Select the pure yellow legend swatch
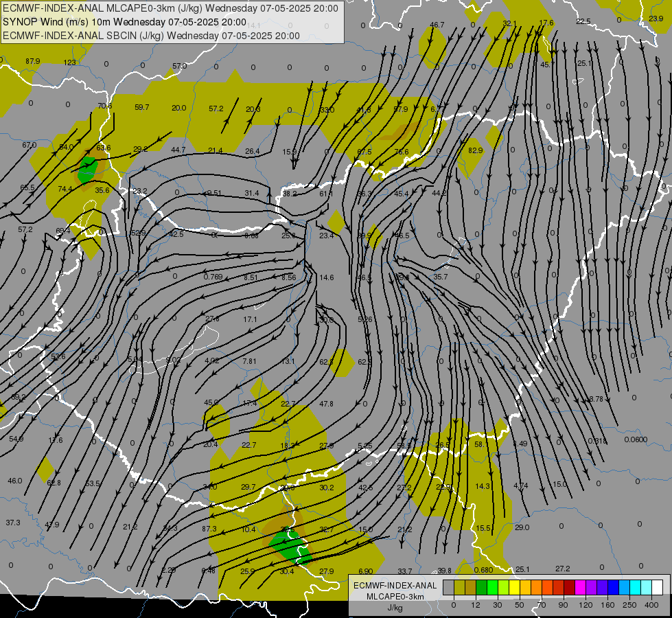 point(514,587)
